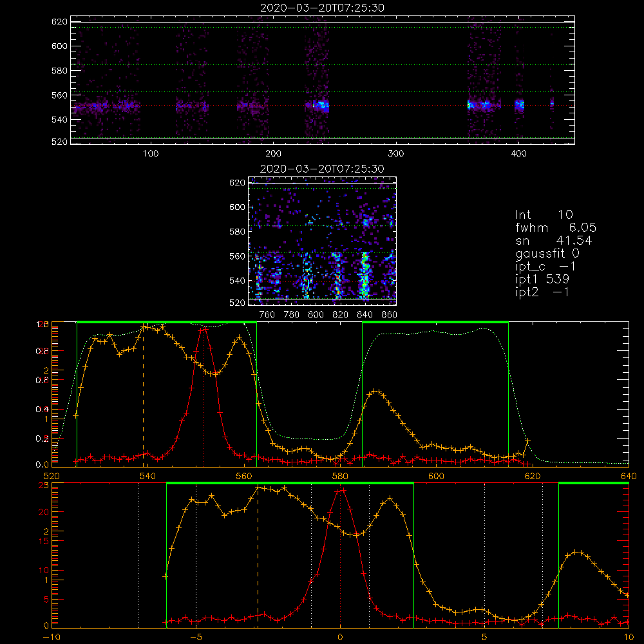Click the 5 x-axis label of the bottom plot
This screenshot has height=644, width=644.
tap(484, 638)
